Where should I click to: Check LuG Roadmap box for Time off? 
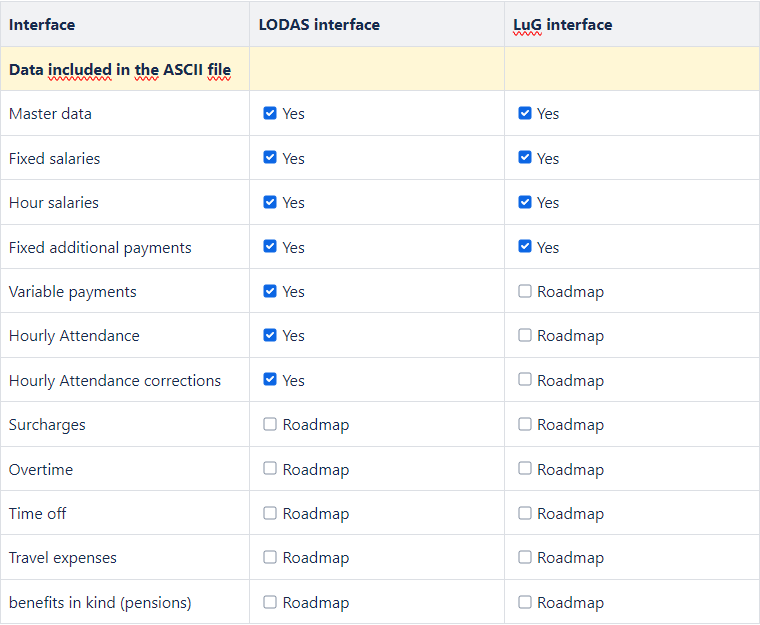click(x=524, y=513)
